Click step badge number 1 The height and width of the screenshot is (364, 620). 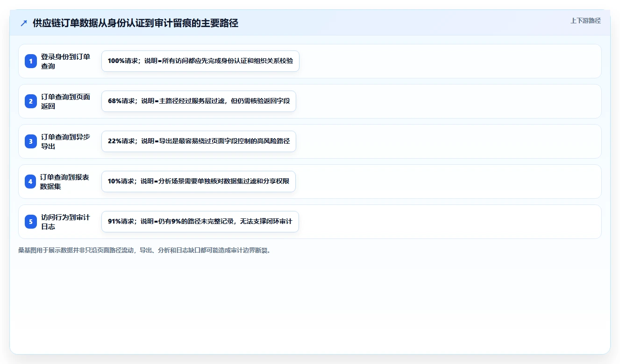click(x=31, y=61)
